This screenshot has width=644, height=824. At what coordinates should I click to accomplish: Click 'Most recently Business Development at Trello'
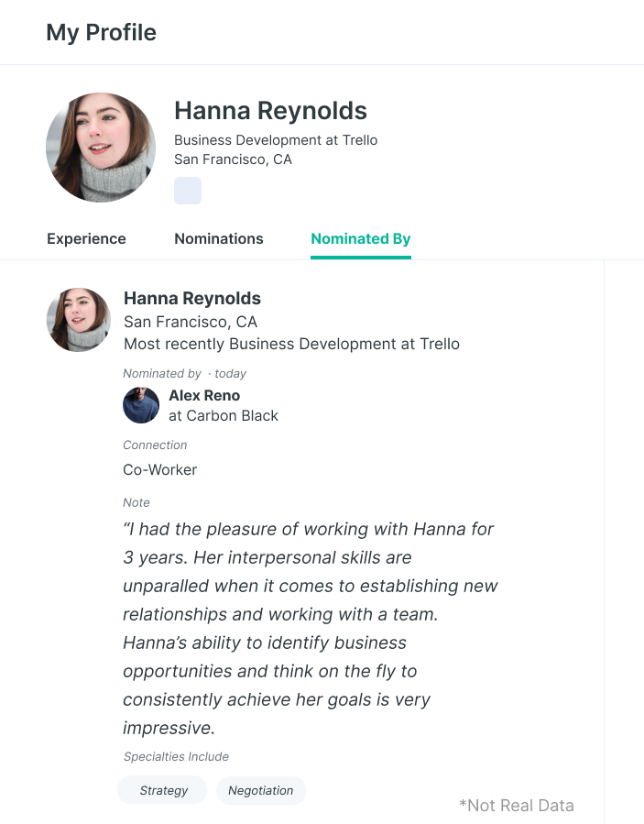pyautogui.click(x=291, y=345)
